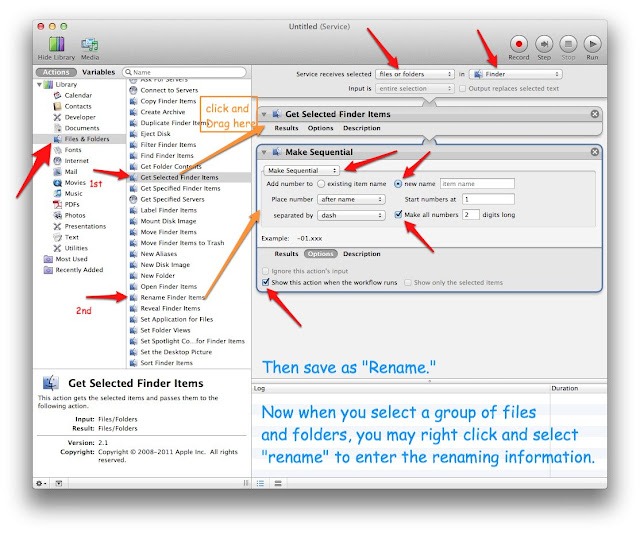Open the Most Used folder
This screenshot has height=534, width=640.
coord(71,259)
